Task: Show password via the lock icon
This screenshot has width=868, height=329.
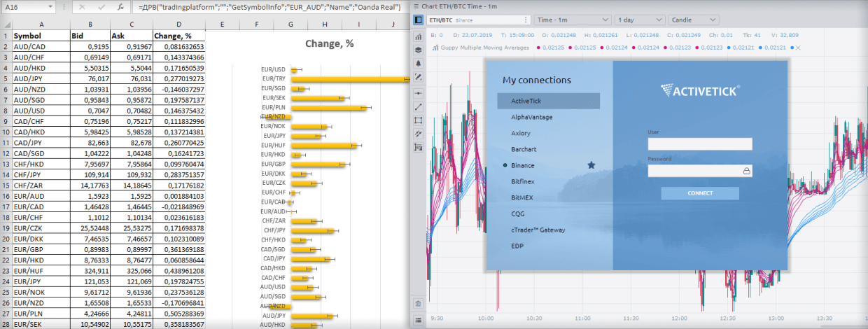Action: pos(746,170)
